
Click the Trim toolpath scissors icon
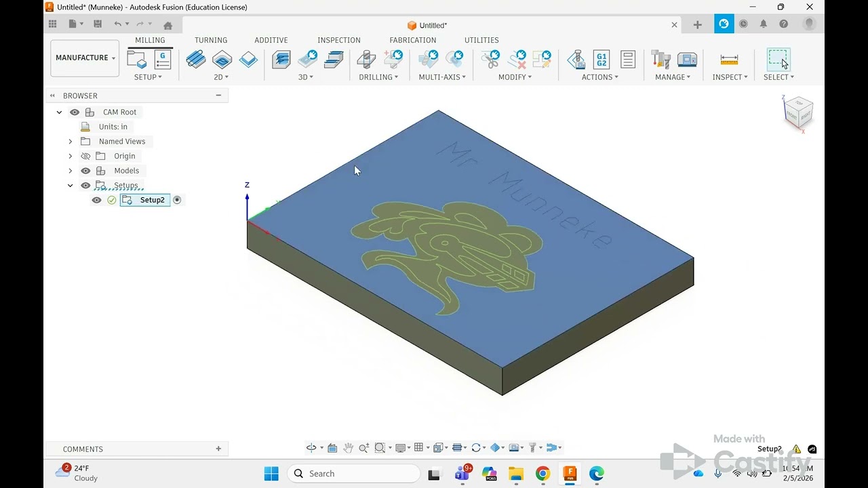coord(490,60)
